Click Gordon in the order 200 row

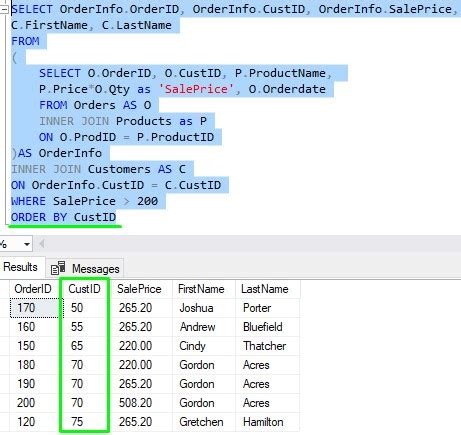[204, 403]
